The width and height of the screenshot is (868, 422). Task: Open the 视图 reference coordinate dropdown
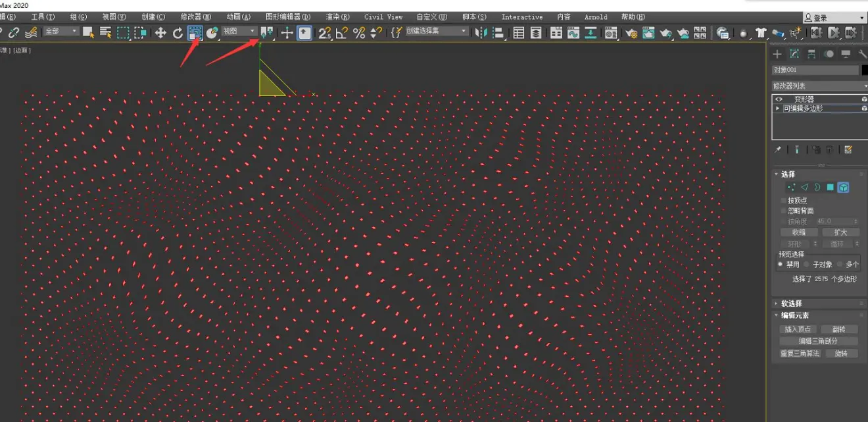pyautogui.click(x=239, y=32)
